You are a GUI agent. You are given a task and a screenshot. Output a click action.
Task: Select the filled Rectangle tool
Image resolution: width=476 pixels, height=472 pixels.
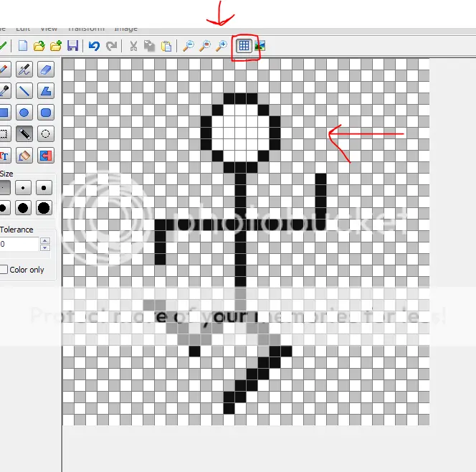click(x=4, y=113)
